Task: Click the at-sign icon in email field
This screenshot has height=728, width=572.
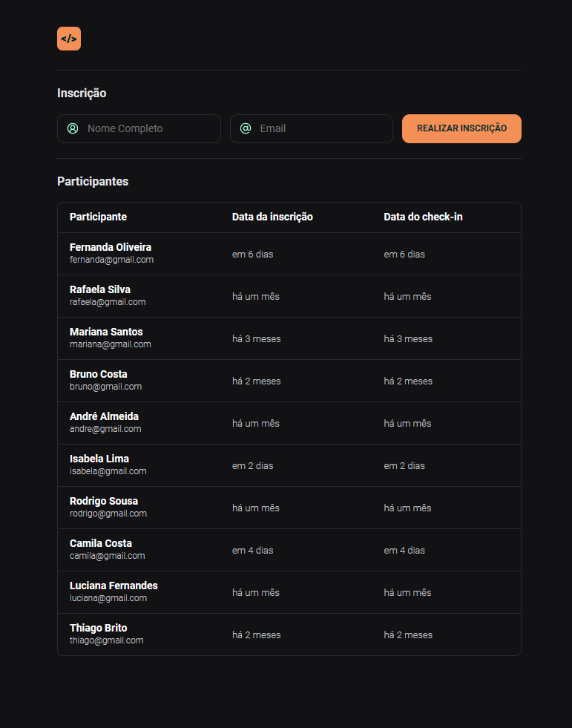Action: (246, 128)
